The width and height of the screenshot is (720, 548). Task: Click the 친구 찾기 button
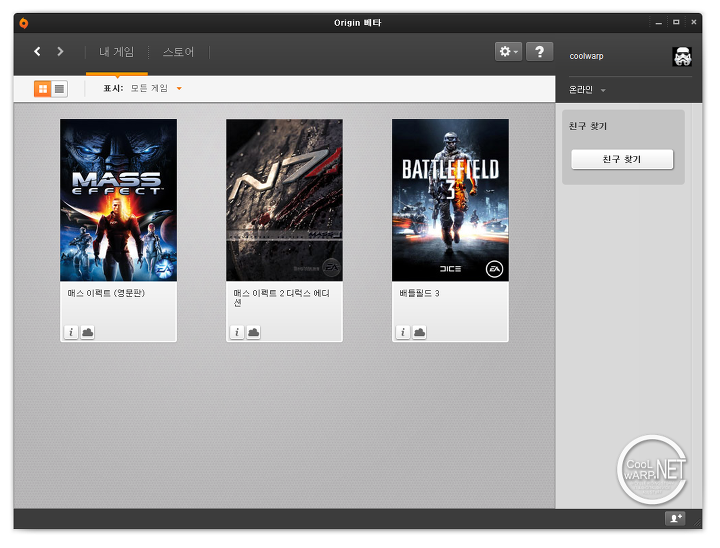(x=622, y=159)
